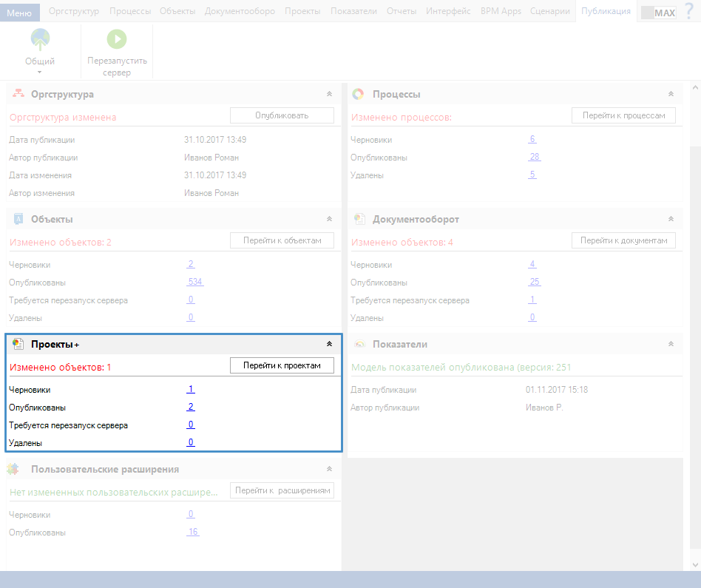This screenshot has width=701, height=588.
Task: Click the Перейти к проектам button
Action: click(282, 365)
